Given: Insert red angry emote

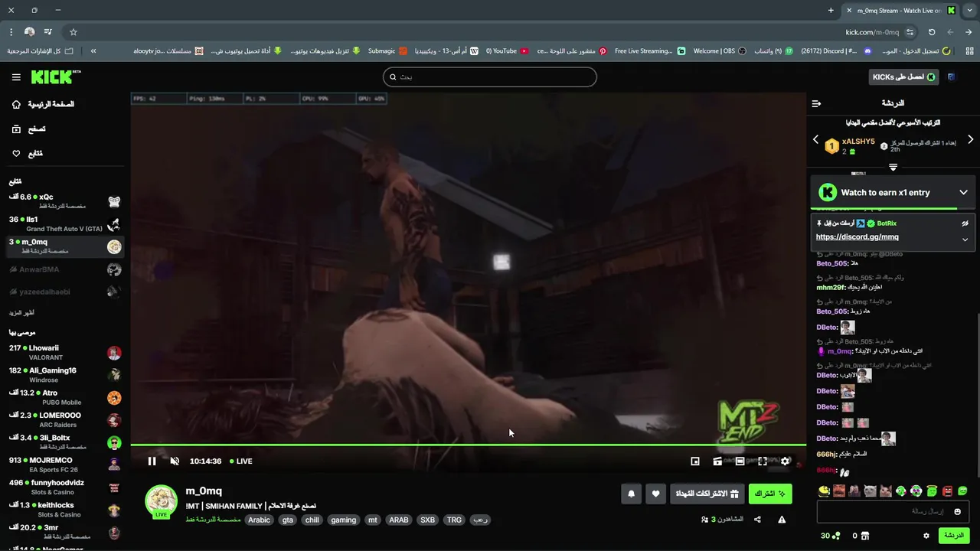Looking at the screenshot, I should point(947,491).
